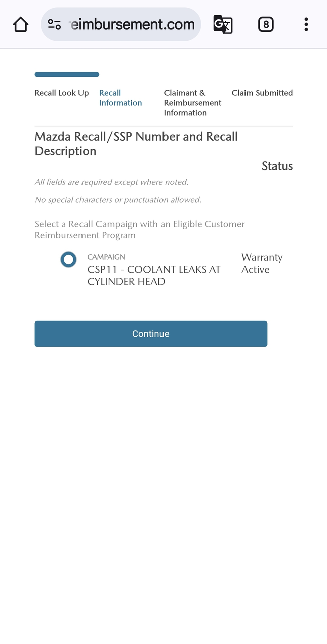The image size is (327, 644).
Task: Tap the Mazda Recall/SSP Number heading
Action: (136, 144)
